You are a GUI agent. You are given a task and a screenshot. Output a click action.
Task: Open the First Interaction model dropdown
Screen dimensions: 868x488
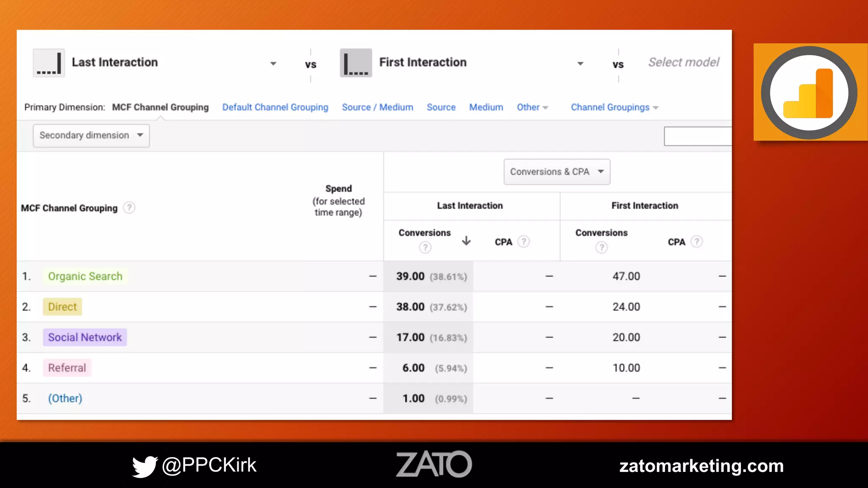pos(580,64)
